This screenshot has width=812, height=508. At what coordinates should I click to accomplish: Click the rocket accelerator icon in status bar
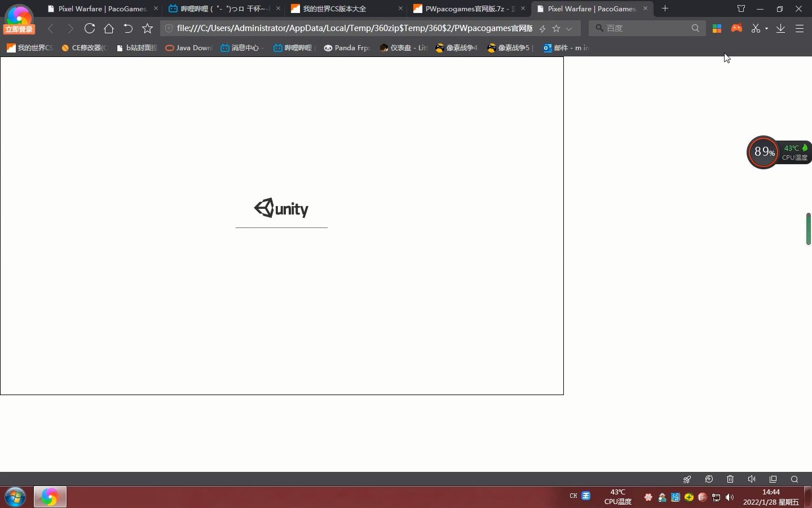tap(687, 479)
